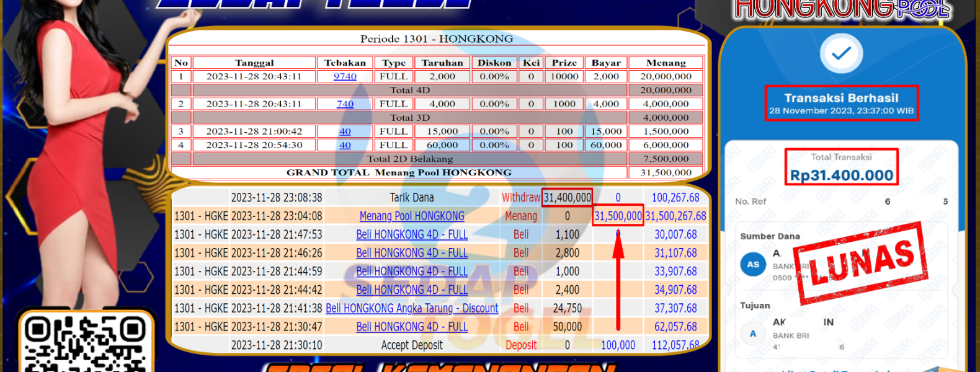
Task: Click the 28 November 2023, 23:37:00 WIB date
Action: 841,110
